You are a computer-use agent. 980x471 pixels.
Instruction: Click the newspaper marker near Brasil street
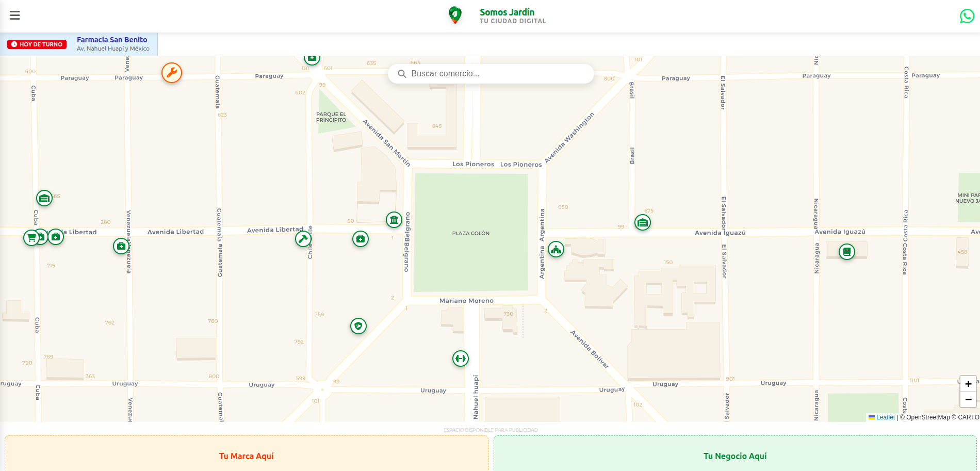[643, 223]
